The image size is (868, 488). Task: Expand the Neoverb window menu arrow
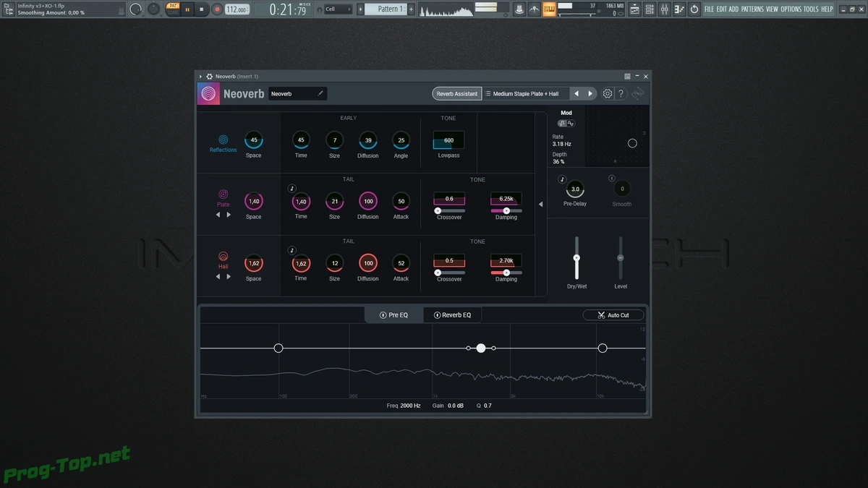point(200,76)
